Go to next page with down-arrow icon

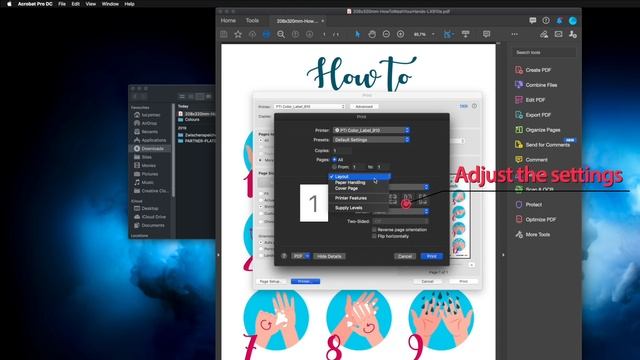tap(309, 35)
